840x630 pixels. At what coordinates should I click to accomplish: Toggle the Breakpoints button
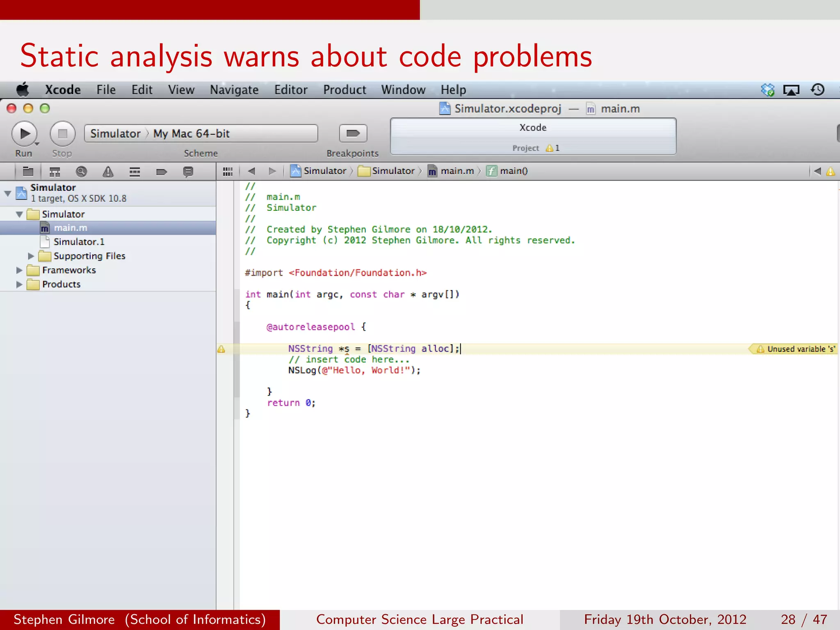click(353, 133)
